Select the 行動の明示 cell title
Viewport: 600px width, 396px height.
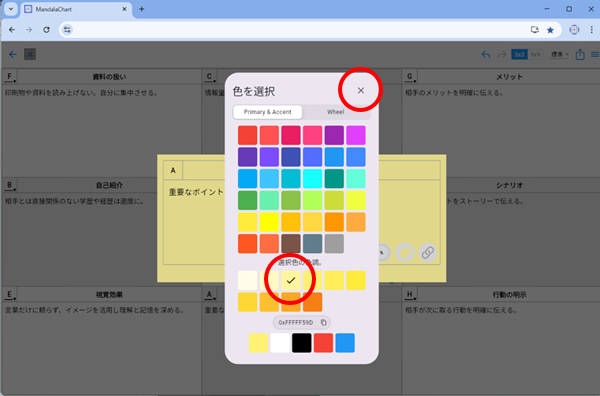(509, 295)
